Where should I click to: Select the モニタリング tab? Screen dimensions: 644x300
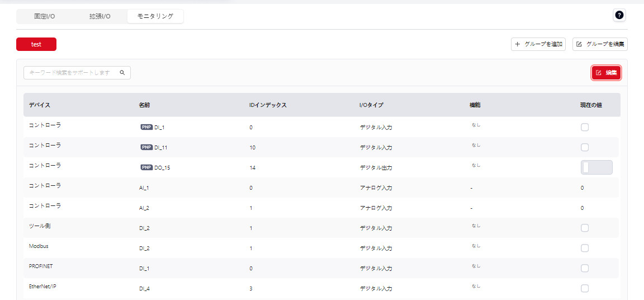click(155, 16)
